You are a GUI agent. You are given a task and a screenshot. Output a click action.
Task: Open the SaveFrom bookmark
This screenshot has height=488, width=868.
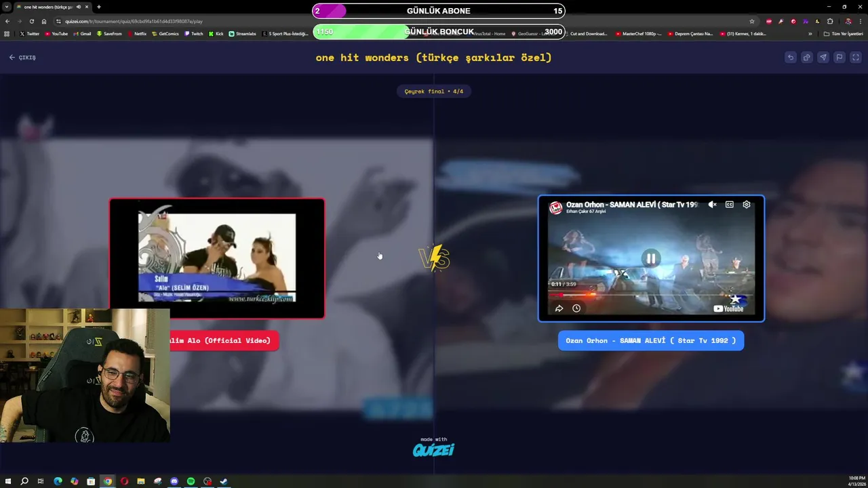109,34
